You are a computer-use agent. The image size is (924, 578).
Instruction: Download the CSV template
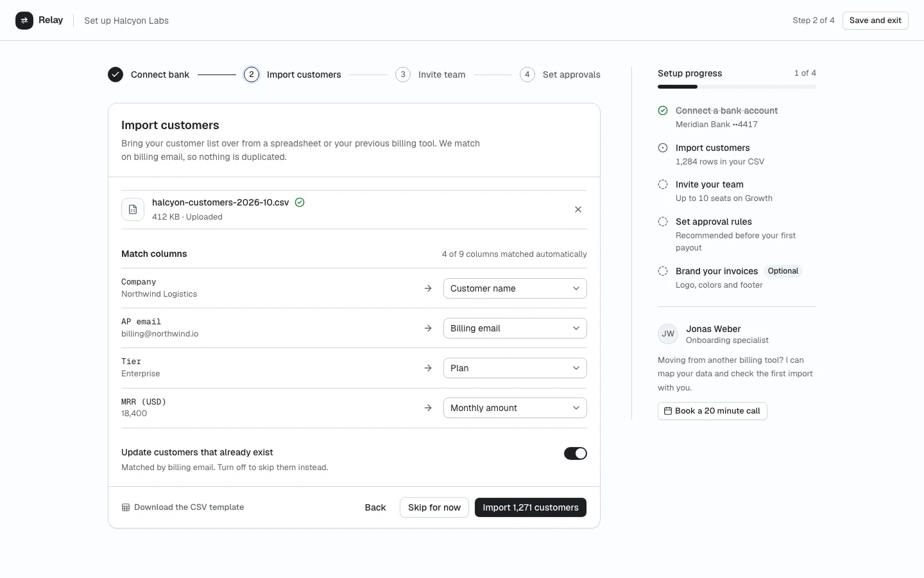pyautogui.click(x=183, y=507)
